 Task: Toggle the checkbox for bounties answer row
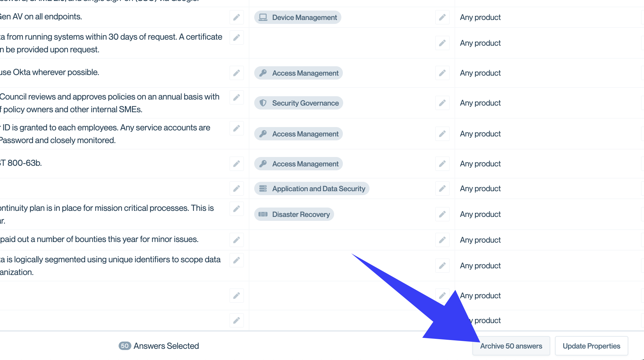(0, 239)
